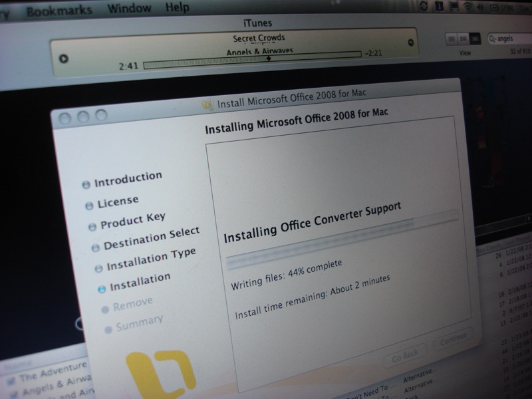
Task: Click the 2:41 elapsed time label
Action: point(128,66)
